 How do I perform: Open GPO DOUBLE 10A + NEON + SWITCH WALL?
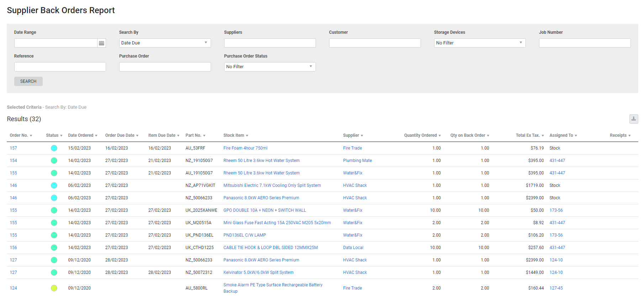click(x=265, y=210)
